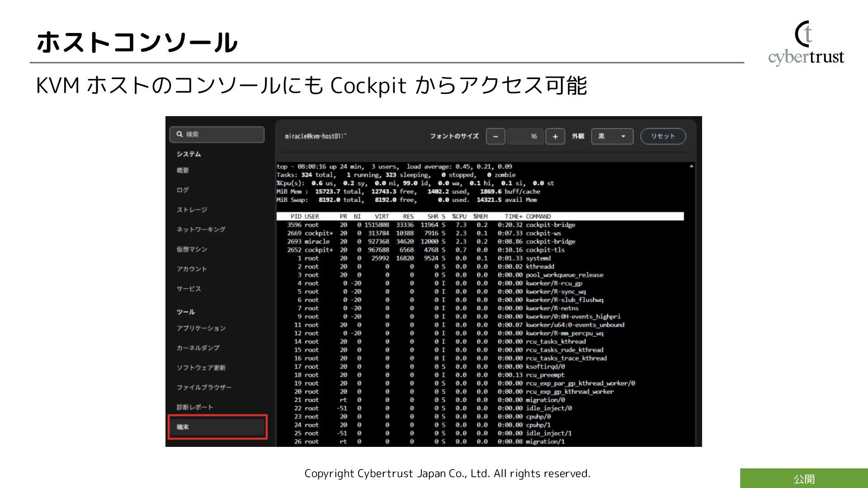Open 診断レポート diagnostic reports
The height and width of the screenshot is (488, 868).
[194, 407]
